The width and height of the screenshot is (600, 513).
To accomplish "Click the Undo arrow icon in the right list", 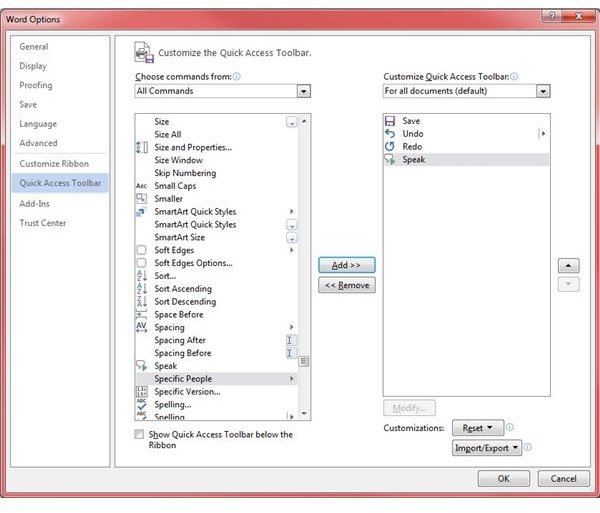I will [390, 134].
